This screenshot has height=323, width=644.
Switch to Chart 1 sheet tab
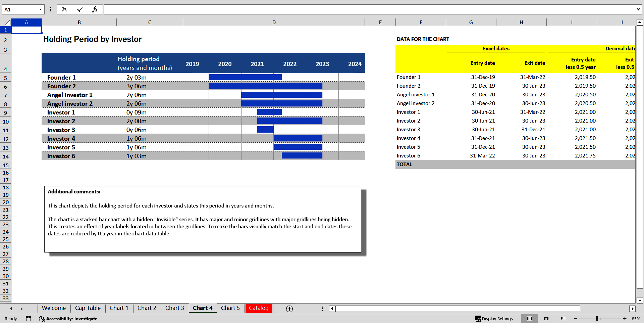[x=119, y=308]
